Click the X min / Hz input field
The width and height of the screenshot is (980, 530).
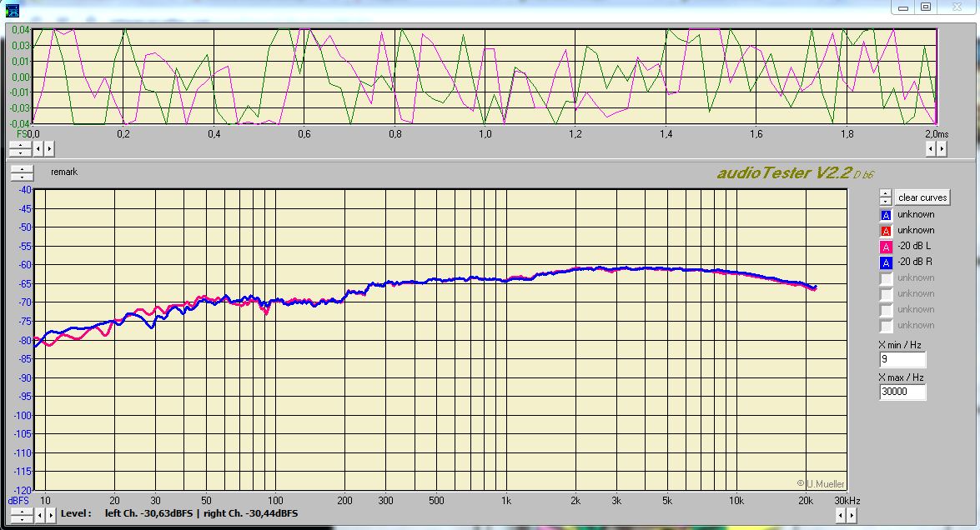(x=902, y=360)
